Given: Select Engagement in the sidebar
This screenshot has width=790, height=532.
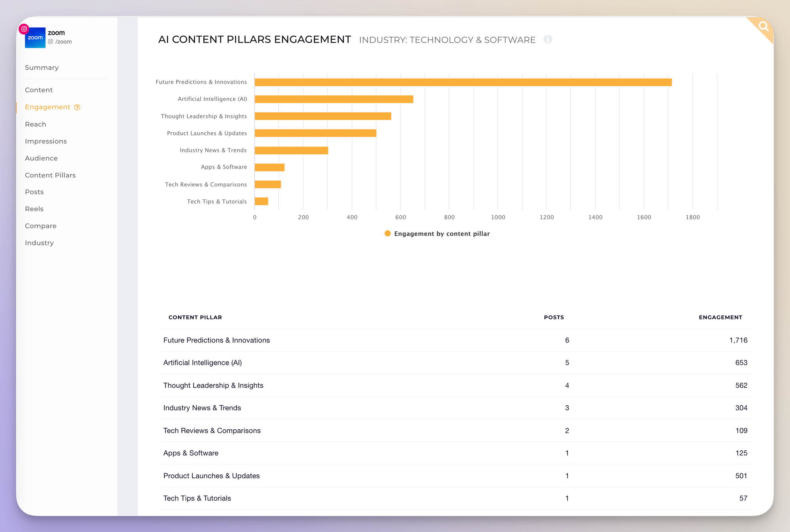Looking at the screenshot, I should 47,107.
